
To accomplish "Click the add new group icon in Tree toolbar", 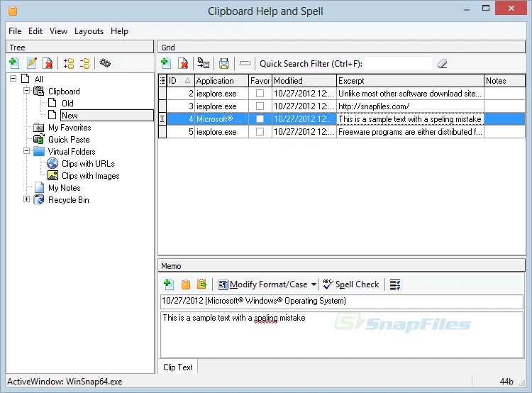I will (x=14, y=63).
